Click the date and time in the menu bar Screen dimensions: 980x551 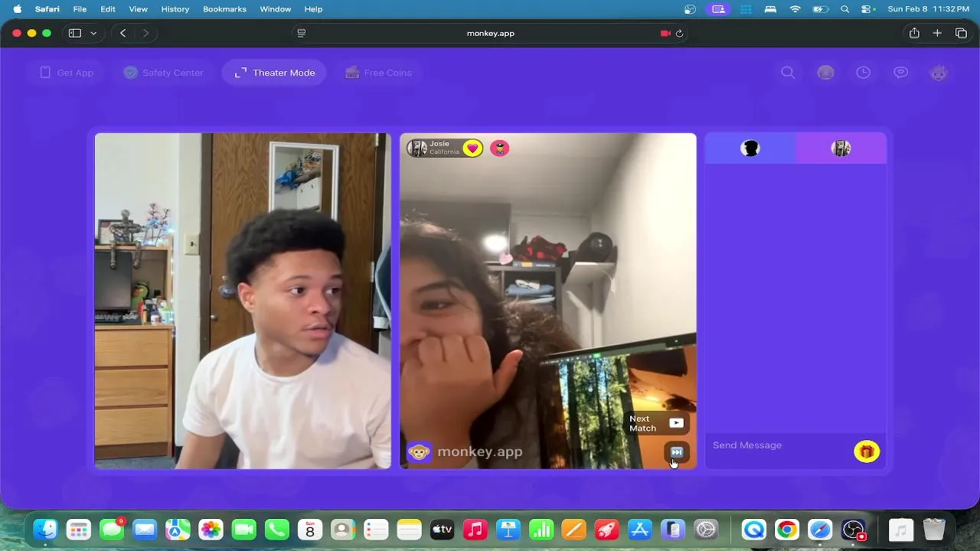click(x=926, y=9)
